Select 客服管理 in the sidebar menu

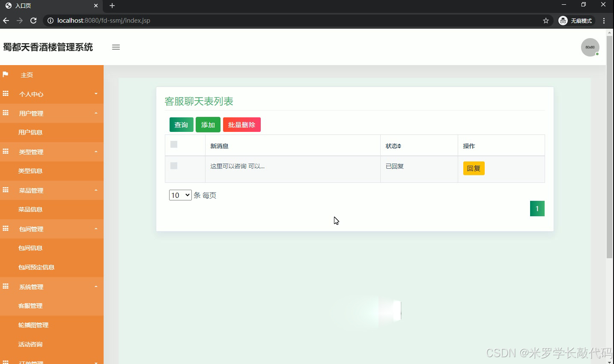(30, 306)
